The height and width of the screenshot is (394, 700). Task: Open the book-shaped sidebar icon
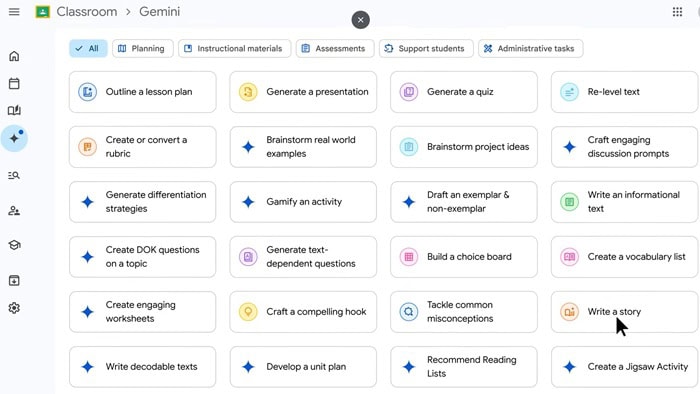14,110
